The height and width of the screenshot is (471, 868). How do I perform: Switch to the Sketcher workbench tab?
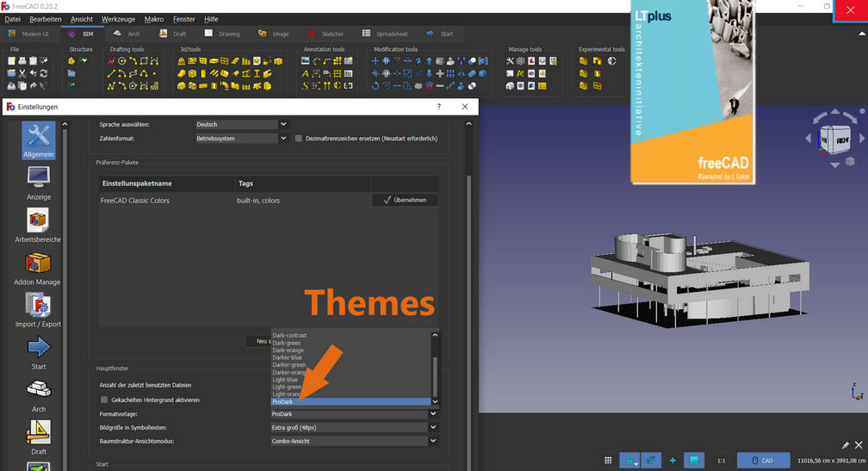326,34
